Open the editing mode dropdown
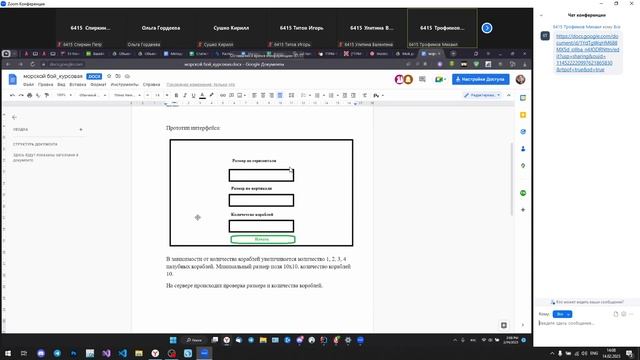The image size is (640, 360). tap(482, 95)
